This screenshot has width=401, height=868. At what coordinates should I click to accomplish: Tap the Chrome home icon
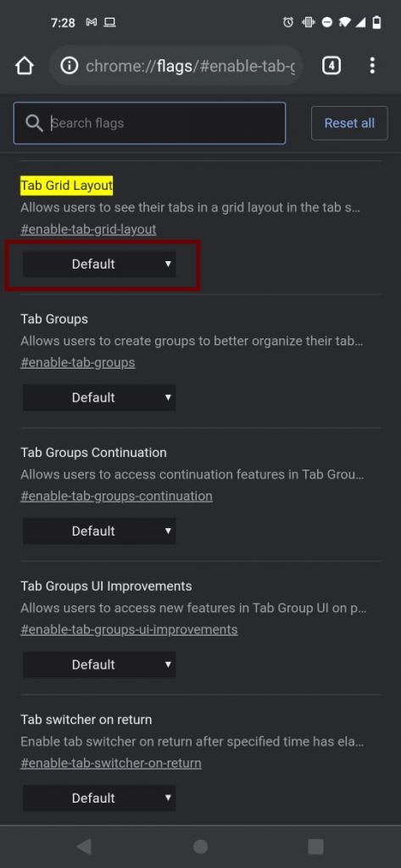(x=25, y=66)
